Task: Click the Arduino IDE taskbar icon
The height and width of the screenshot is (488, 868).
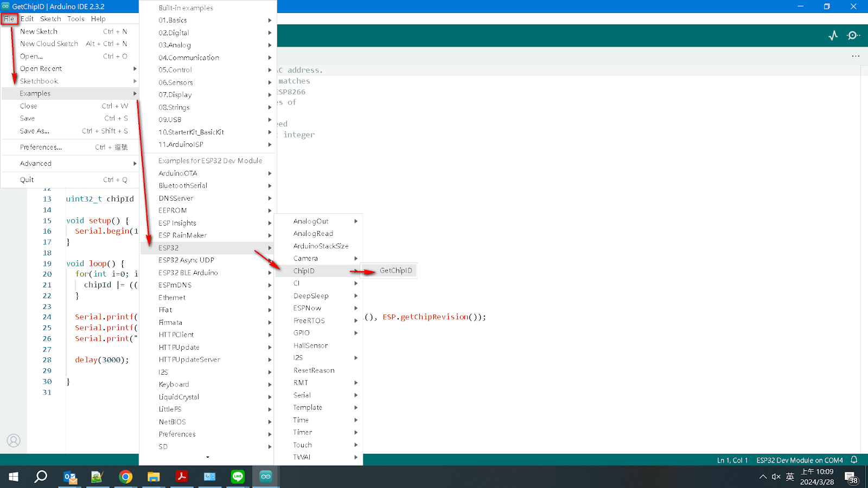Action: (266, 477)
